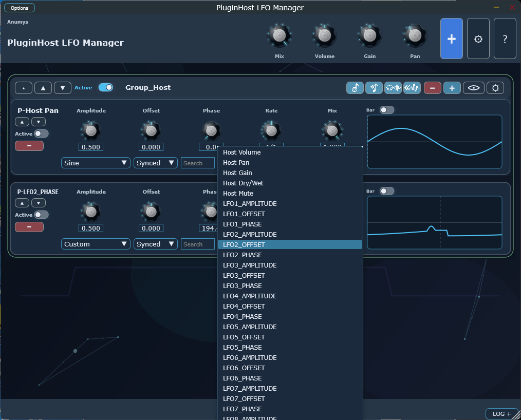Select LFO2_OFFSET highlighted entry
Viewport: 521px width, 420px height.
[x=290, y=245]
